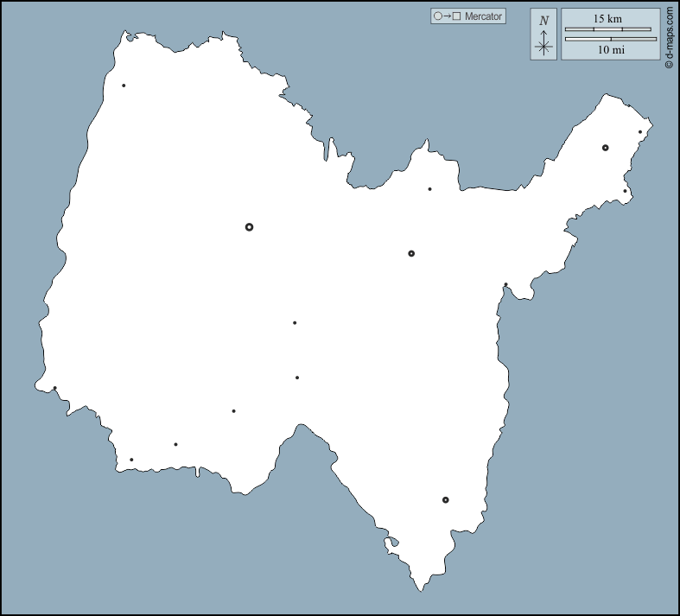Select the medium ring marker in the map center

click(x=411, y=253)
